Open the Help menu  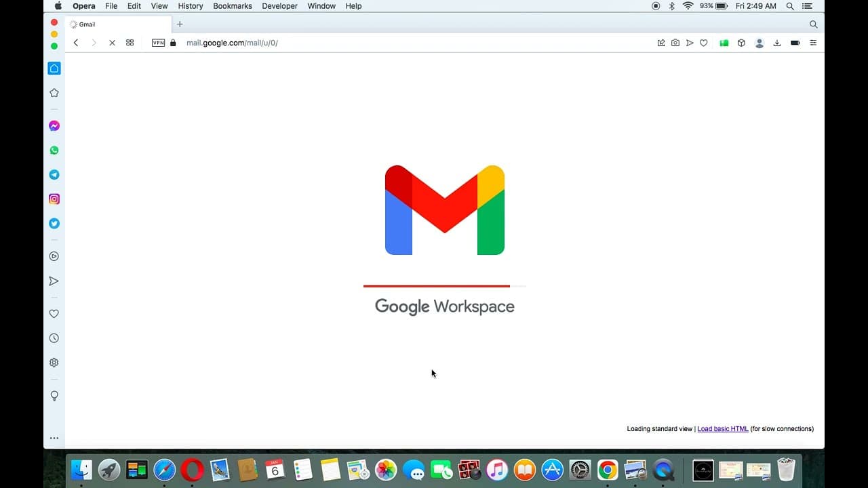coord(353,6)
